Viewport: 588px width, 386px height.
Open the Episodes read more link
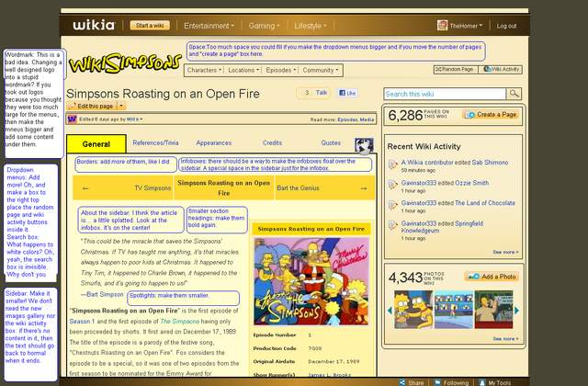[x=347, y=119]
